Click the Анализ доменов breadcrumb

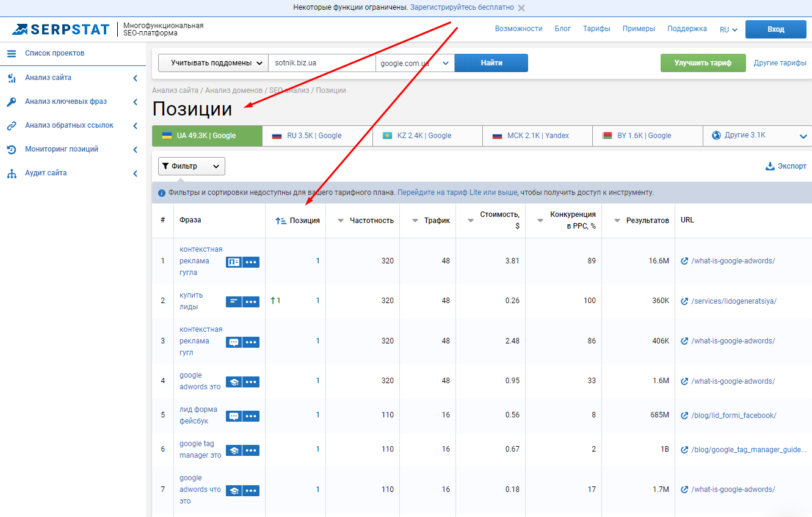pyautogui.click(x=234, y=90)
